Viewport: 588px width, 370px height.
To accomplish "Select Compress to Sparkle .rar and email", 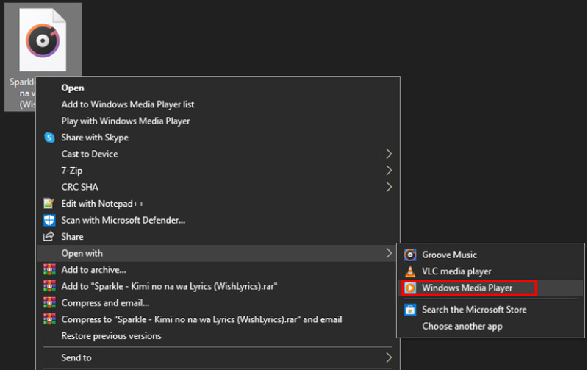I will (218, 319).
